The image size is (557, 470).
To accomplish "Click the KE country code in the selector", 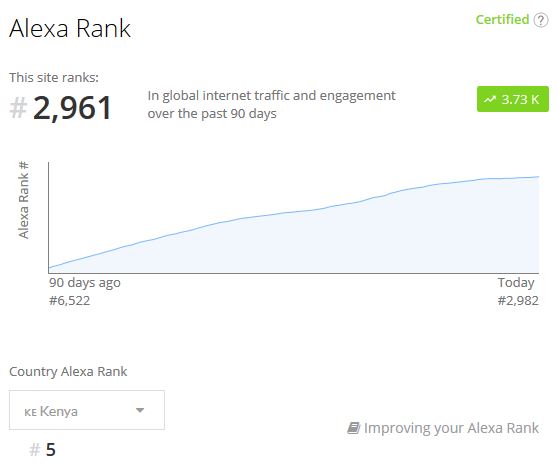I will 30,412.
